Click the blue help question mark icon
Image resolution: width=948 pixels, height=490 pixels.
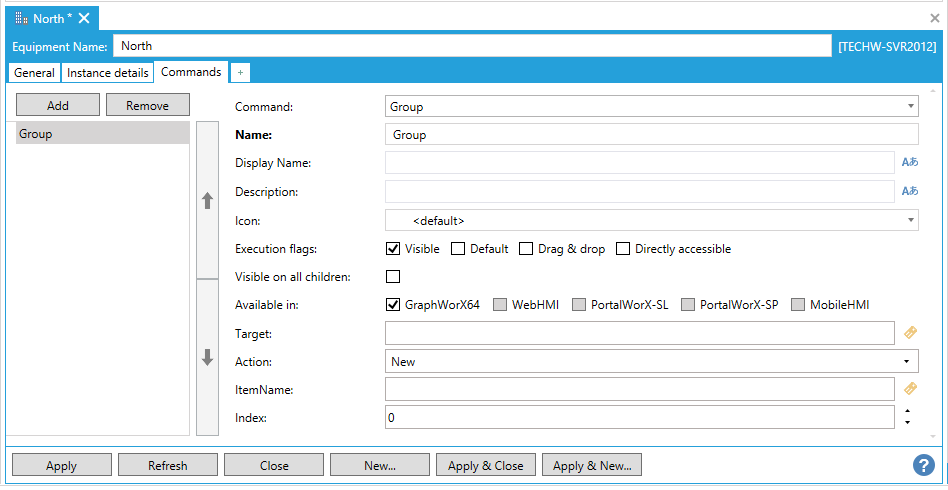923,465
